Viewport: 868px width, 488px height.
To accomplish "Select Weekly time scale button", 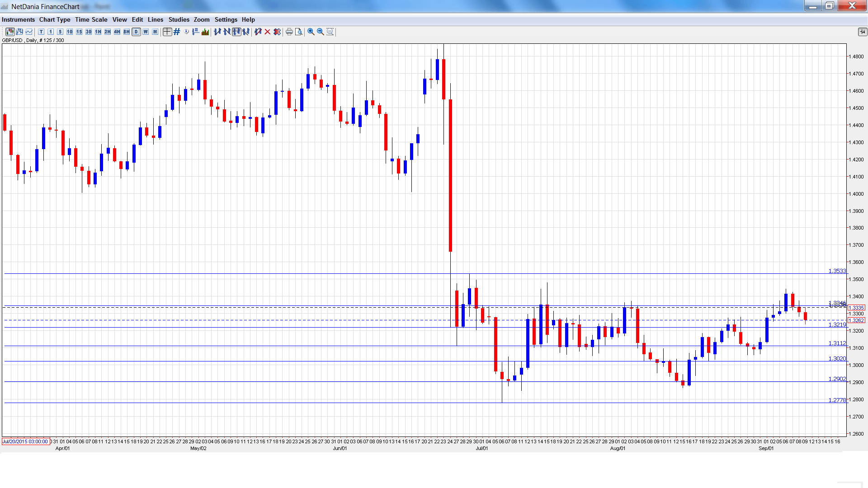I will (x=146, y=32).
